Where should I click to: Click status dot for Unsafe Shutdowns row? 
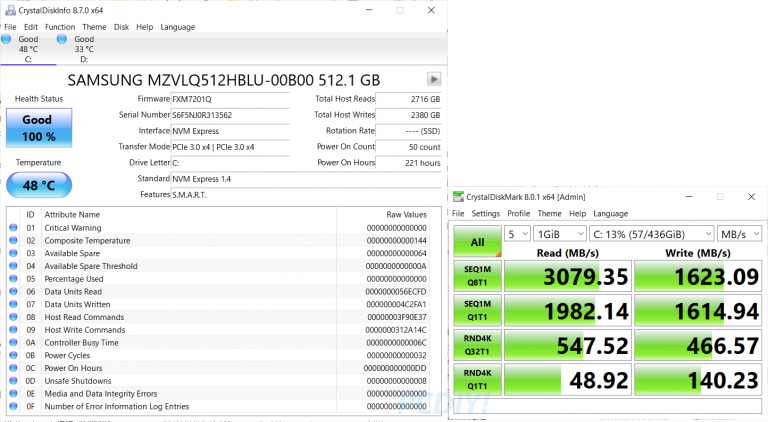tap(13, 380)
